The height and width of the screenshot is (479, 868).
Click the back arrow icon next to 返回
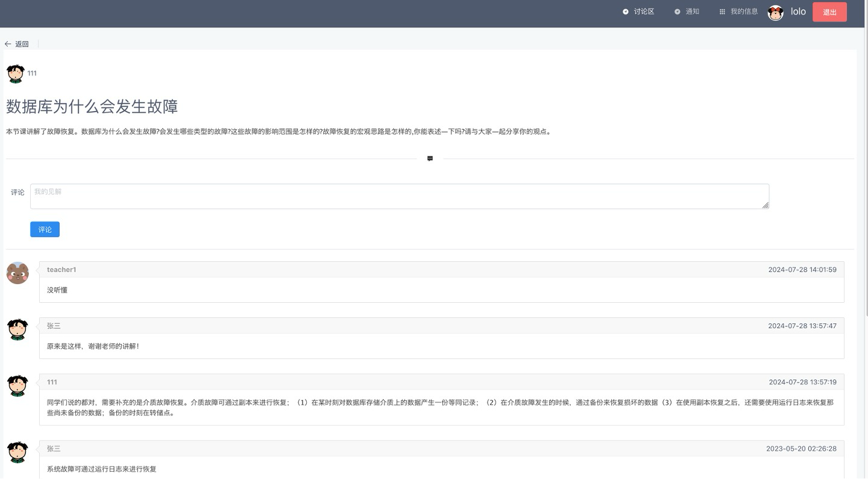click(8, 44)
